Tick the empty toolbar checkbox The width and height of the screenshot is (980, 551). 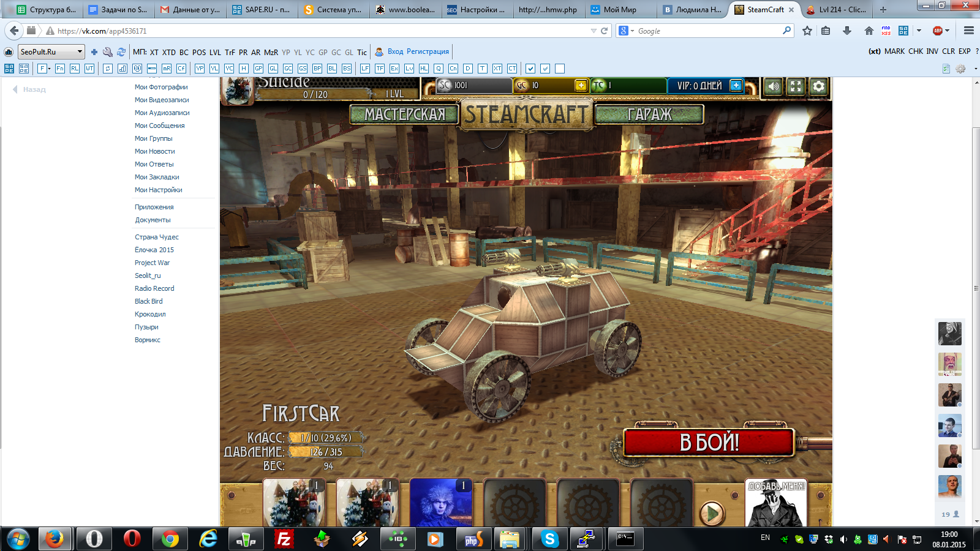click(560, 69)
